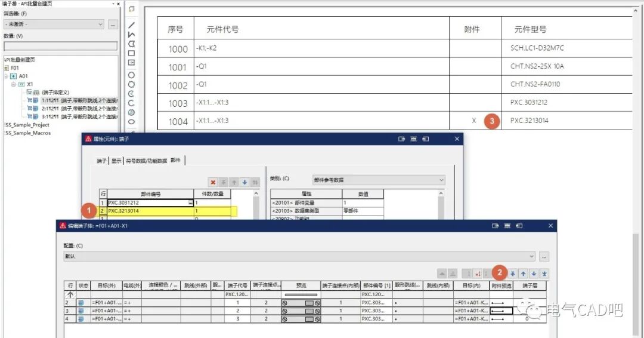Select the polygon drawing tool
The height and width of the screenshot is (338, 644).
click(131, 44)
